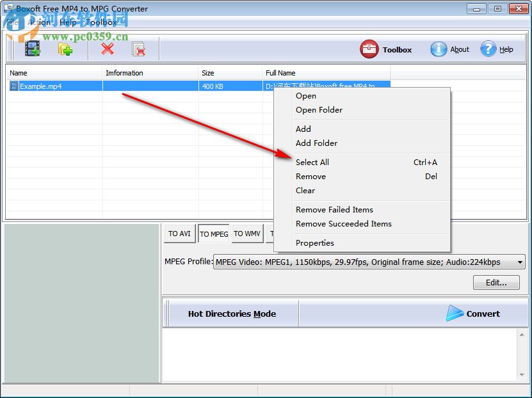Open the Action menu
This screenshot has height=398, width=532.
click(x=39, y=22)
